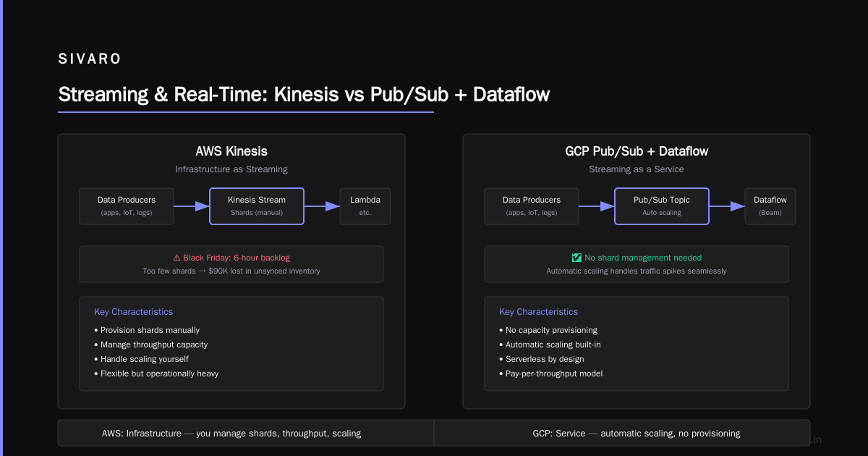Click the SIVARO logo text

click(x=90, y=59)
